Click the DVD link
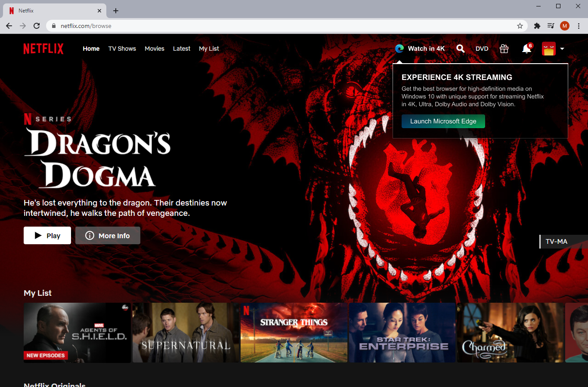The image size is (588, 387). (x=482, y=49)
